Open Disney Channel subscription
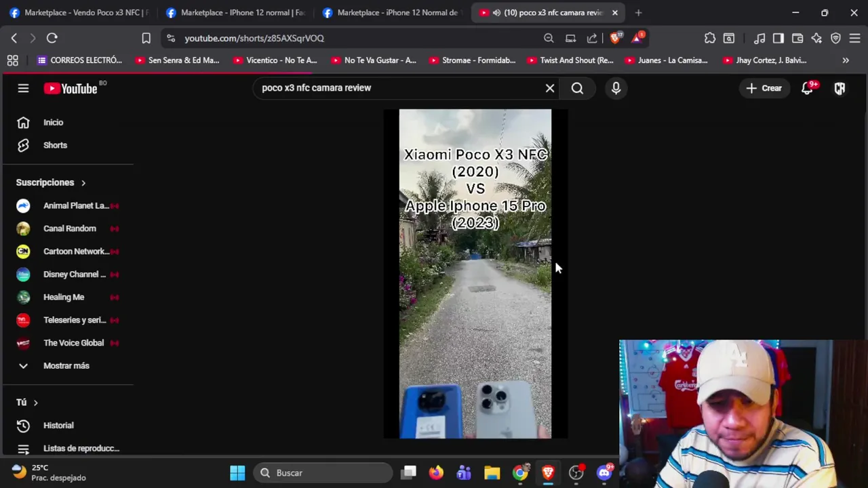 68,274
